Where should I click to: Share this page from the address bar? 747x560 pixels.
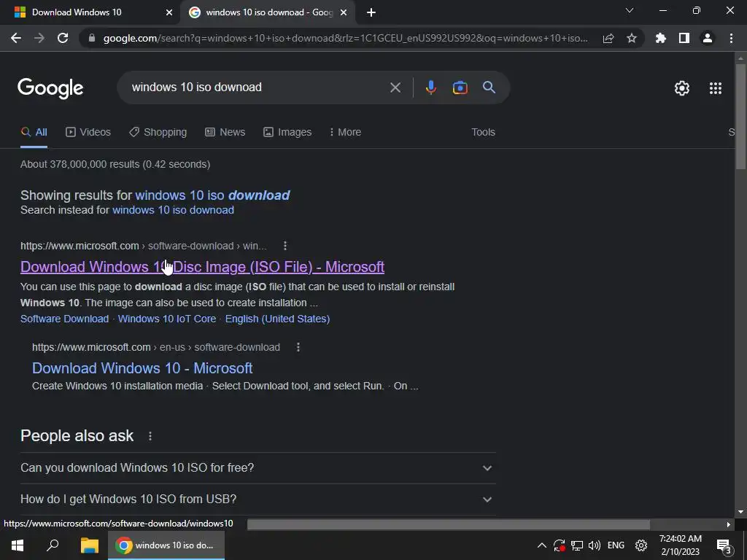(x=608, y=38)
